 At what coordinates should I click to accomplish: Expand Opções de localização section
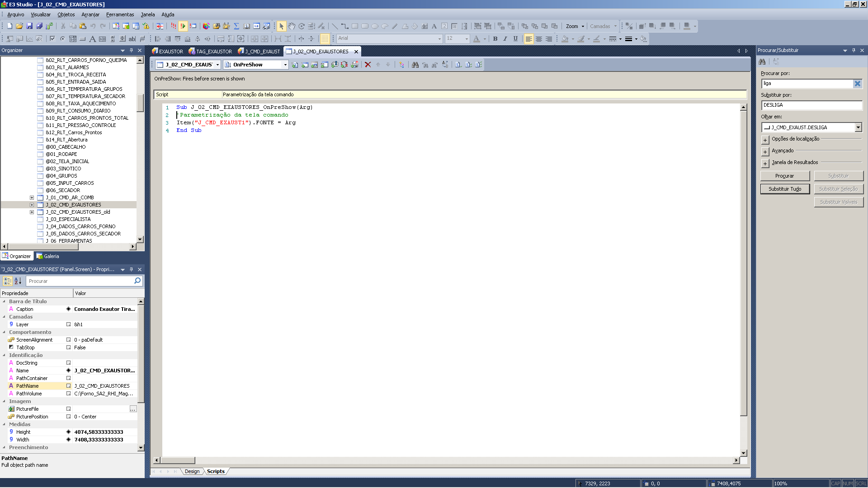click(x=765, y=140)
